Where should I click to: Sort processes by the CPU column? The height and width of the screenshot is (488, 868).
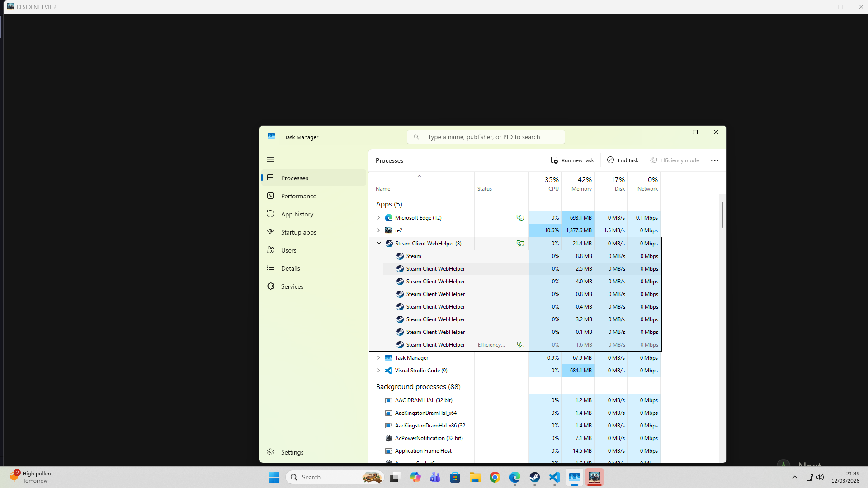click(550, 184)
